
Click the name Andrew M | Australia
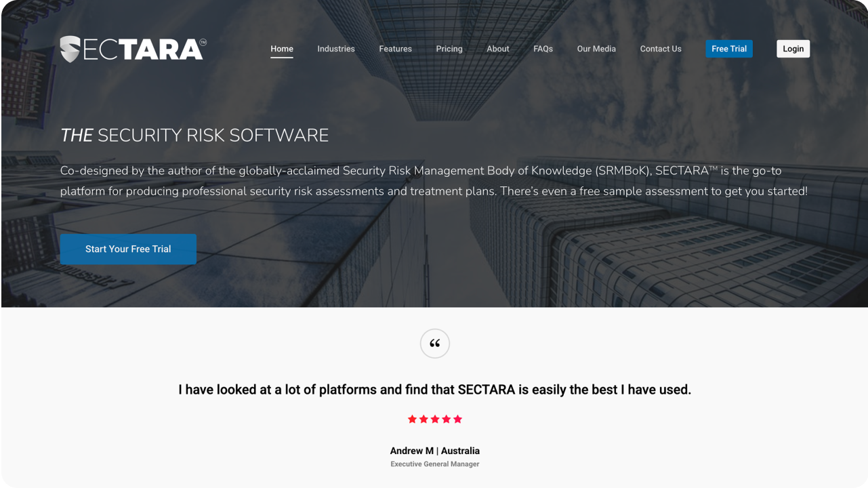point(435,451)
